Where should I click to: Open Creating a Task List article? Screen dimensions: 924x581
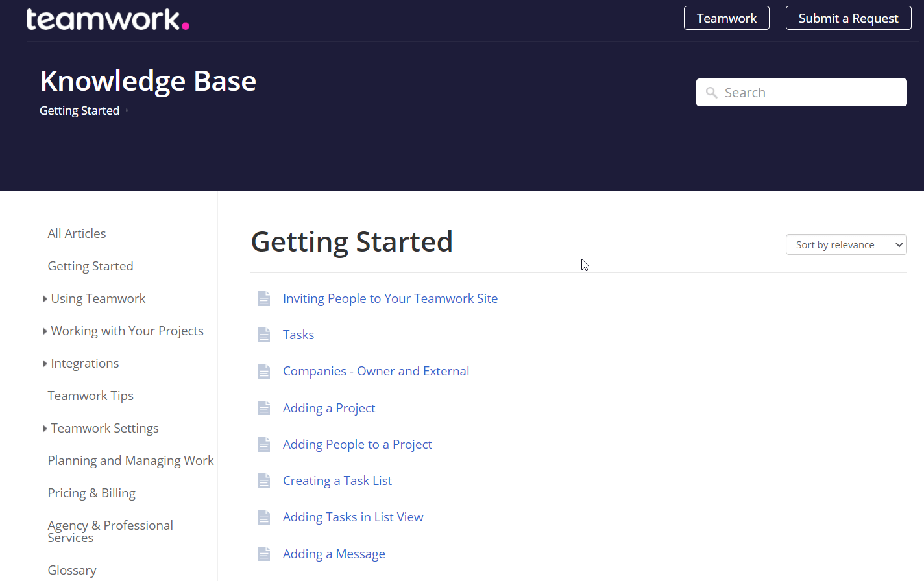tap(337, 480)
